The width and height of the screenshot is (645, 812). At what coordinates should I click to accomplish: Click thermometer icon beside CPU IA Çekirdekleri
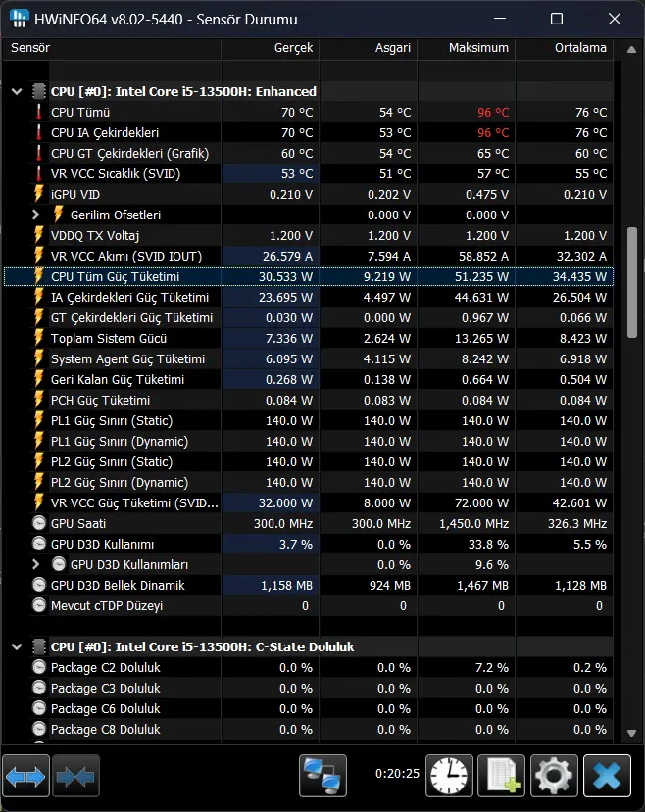(x=39, y=132)
